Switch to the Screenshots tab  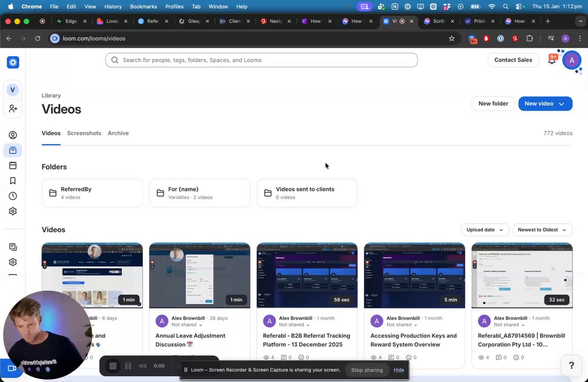[84, 133]
